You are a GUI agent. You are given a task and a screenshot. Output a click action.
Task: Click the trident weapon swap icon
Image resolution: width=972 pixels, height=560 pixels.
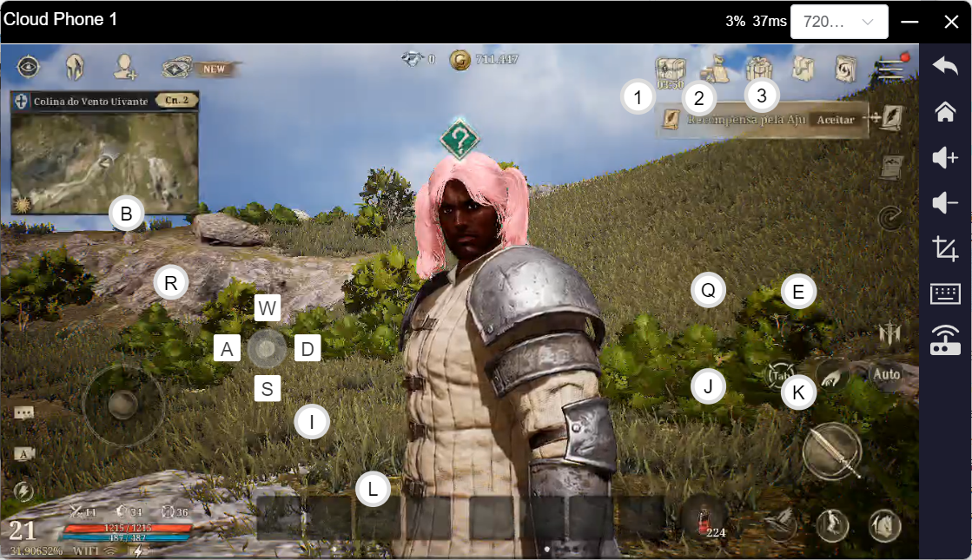point(889,333)
